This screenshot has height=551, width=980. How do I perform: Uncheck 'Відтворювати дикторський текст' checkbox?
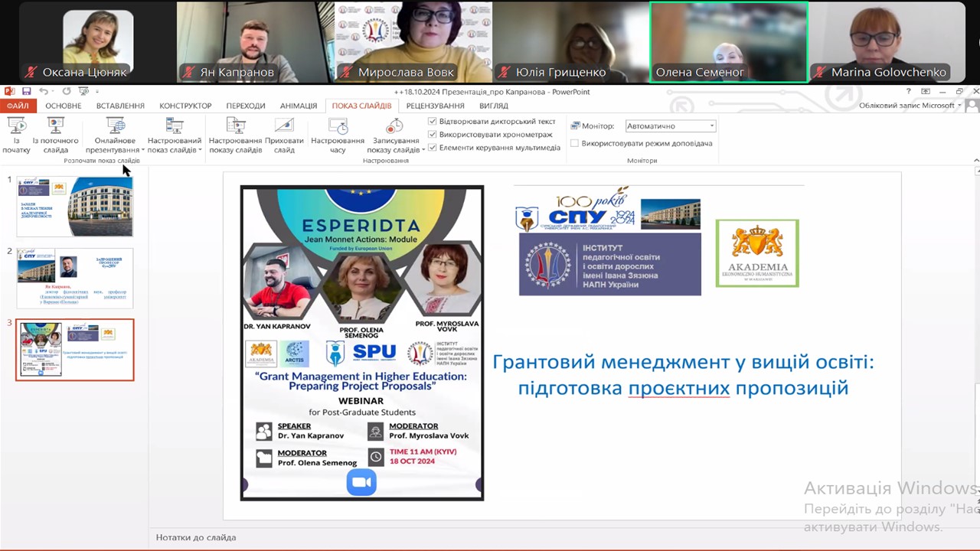(x=433, y=122)
